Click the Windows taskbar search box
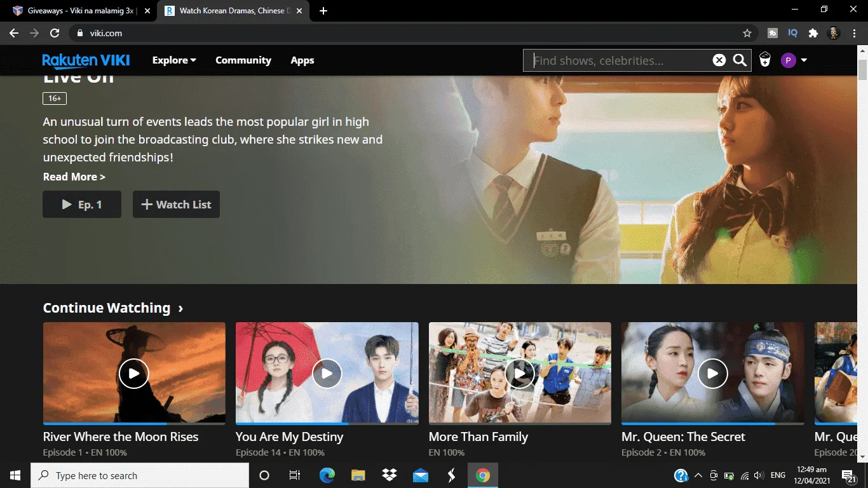The height and width of the screenshot is (488, 868). coord(140,475)
